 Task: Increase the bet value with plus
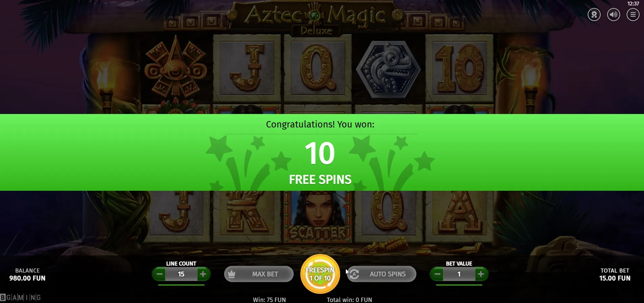tap(481, 274)
